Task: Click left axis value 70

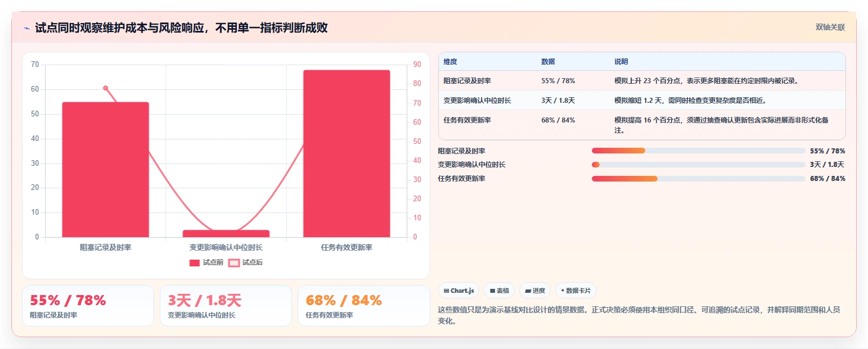Action: [x=35, y=65]
